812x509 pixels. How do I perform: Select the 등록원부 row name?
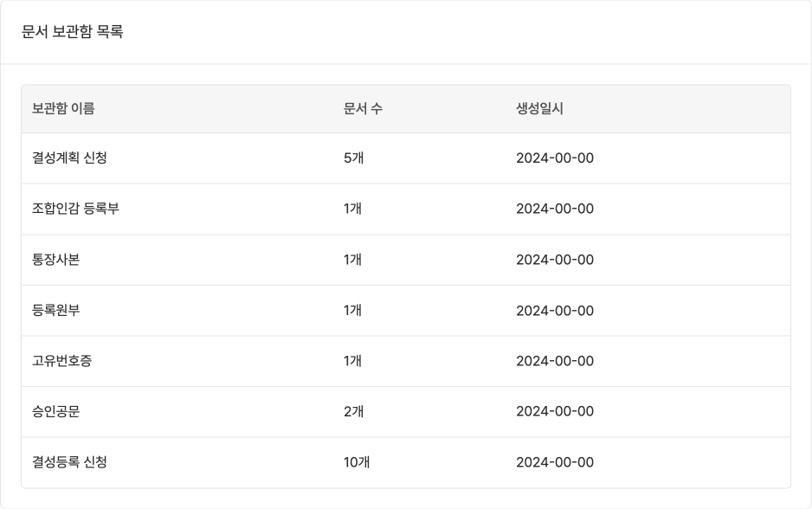tap(56, 311)
